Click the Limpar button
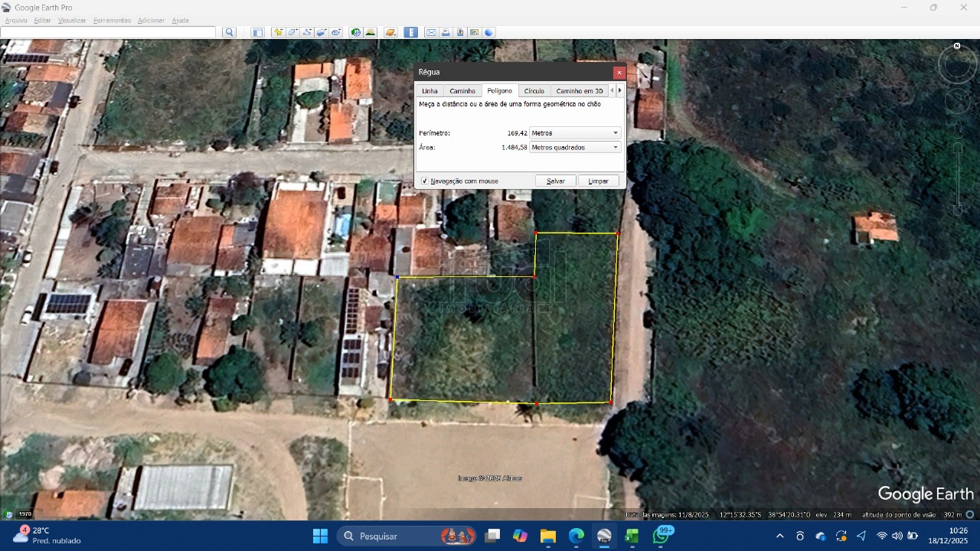This screenshot has width=980, height=551. click(x=598, y=181)
